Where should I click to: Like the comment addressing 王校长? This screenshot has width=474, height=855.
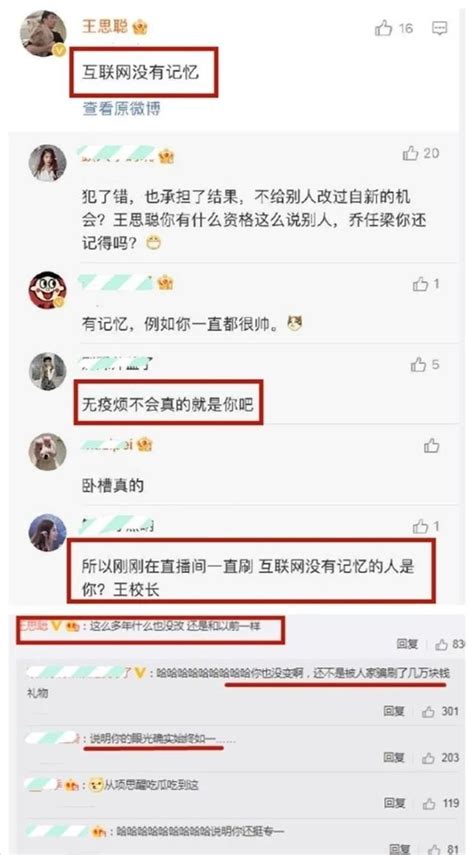(x=421, y=526)
